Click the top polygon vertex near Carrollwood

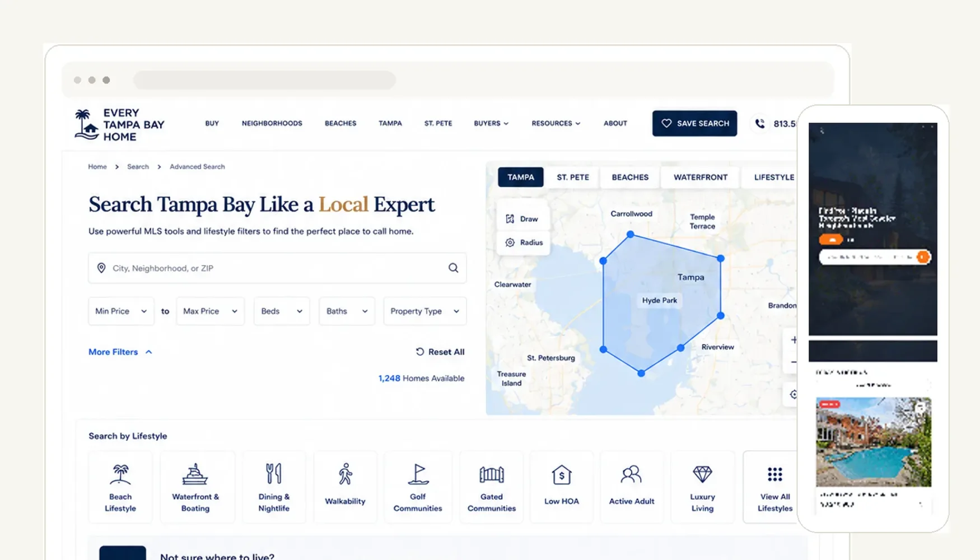pos(631,234)
